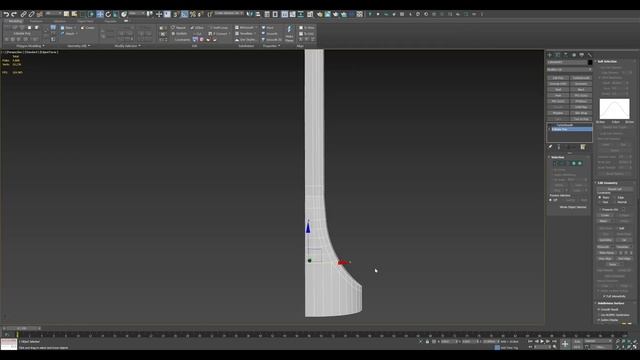Click Make Planar in ribbon

coord(289,34)
